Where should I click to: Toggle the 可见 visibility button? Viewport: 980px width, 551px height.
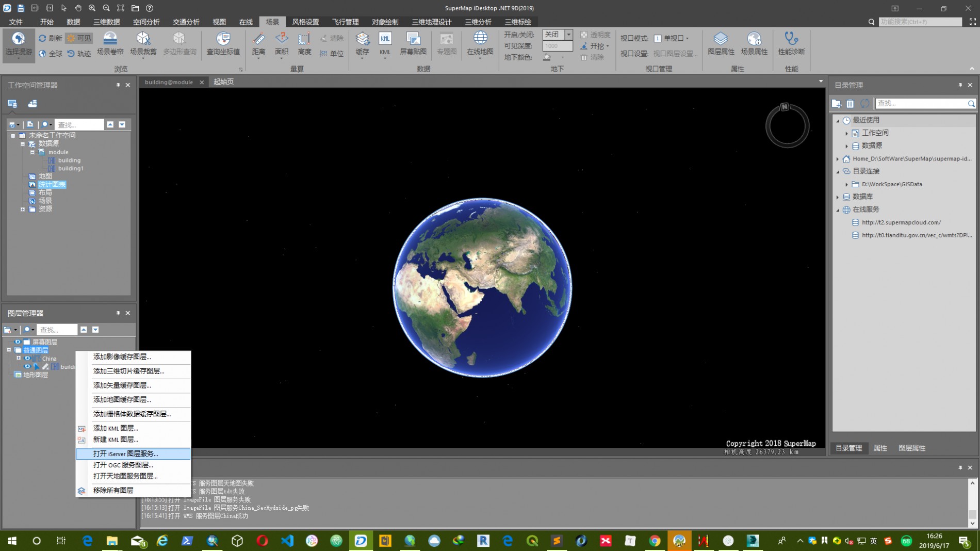pos(79,38)
